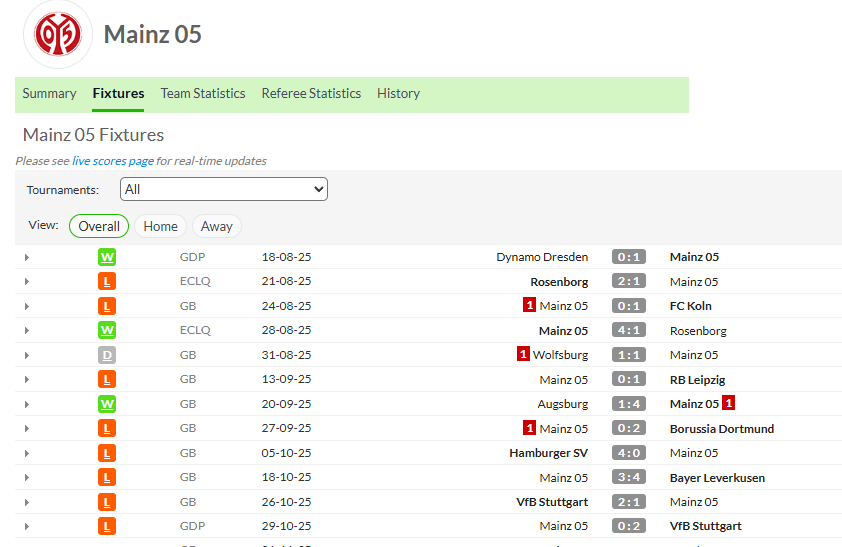This screenshot has height=547, width=842.
Task: Click the 4:1 score against Rosenborg
Action: click(x=628, y=331)
